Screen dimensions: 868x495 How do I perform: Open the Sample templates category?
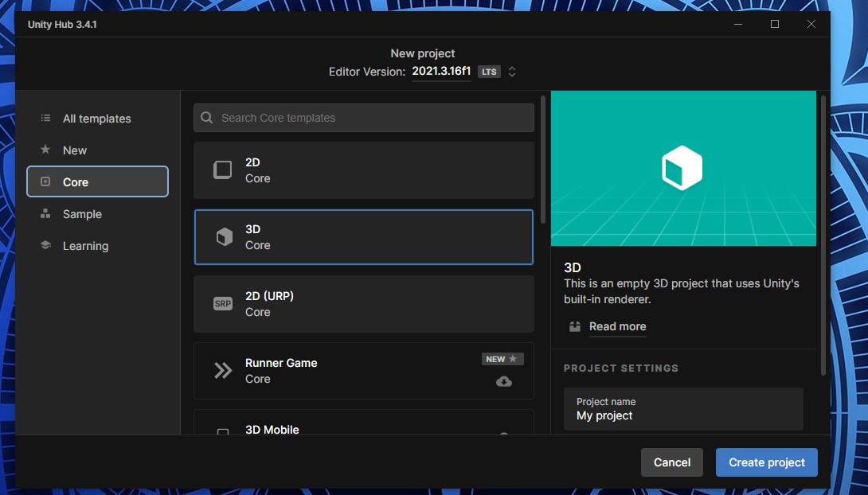[x=97, y=214]
